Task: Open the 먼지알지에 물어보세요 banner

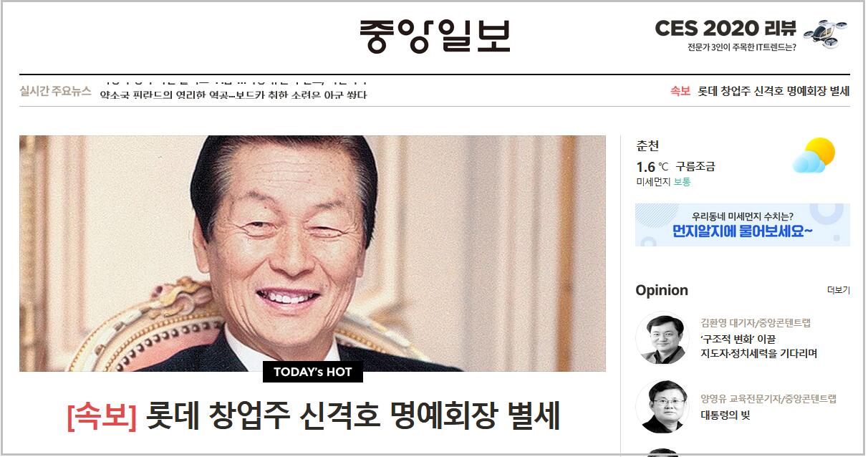Action: click(x=742, y=225)
